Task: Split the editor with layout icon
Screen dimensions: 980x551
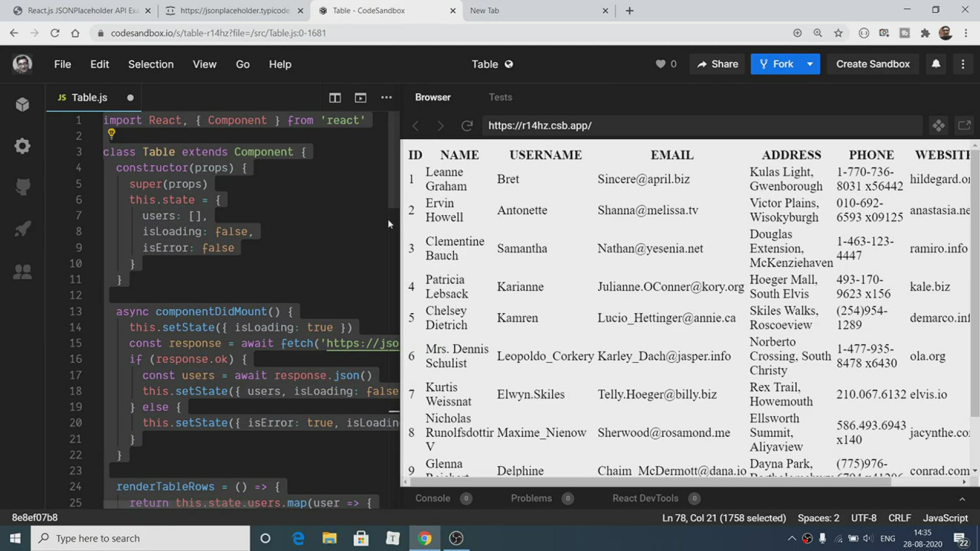Action: click(x=335, y=97)
